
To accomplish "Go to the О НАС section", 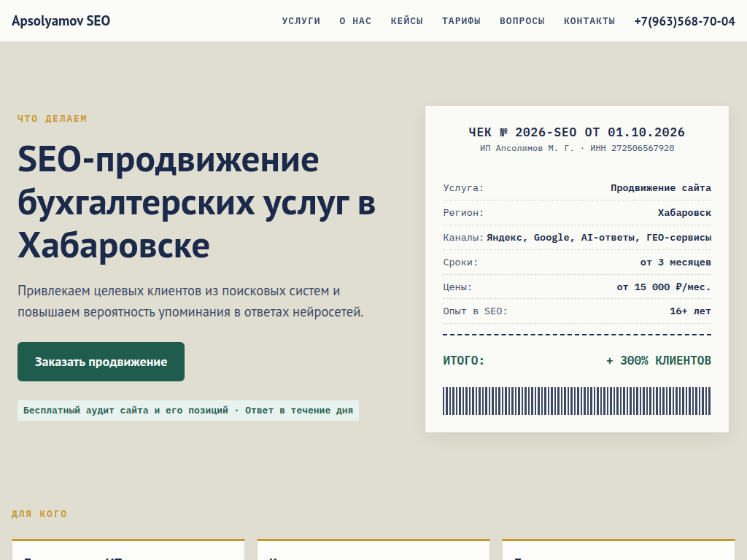I will pos(355,21).
